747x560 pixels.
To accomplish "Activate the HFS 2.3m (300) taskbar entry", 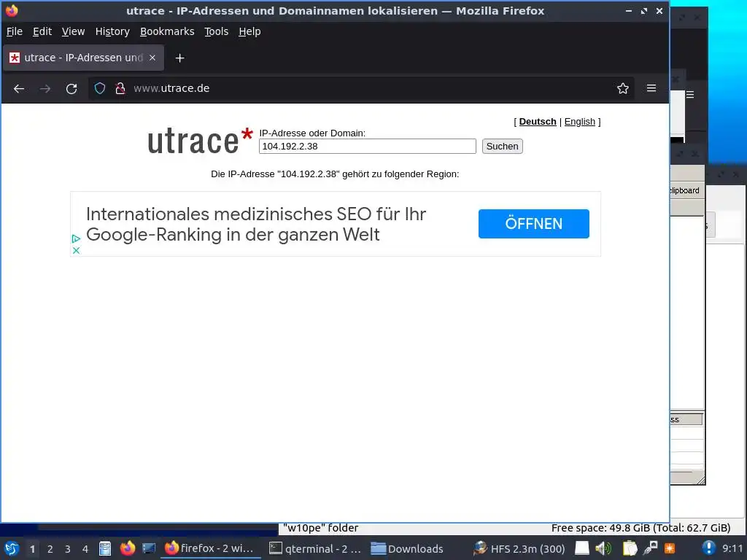I will coord(519,548).
